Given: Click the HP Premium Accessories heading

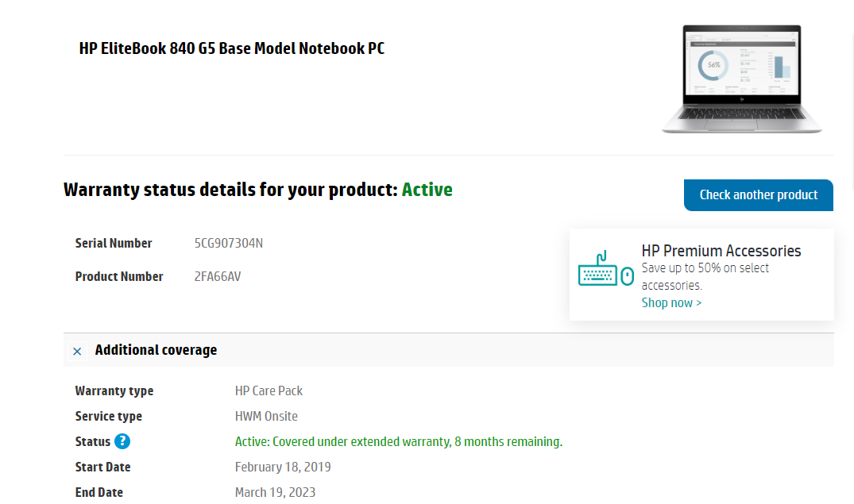Looking at the screenshot, I should (x=721, y=251).
